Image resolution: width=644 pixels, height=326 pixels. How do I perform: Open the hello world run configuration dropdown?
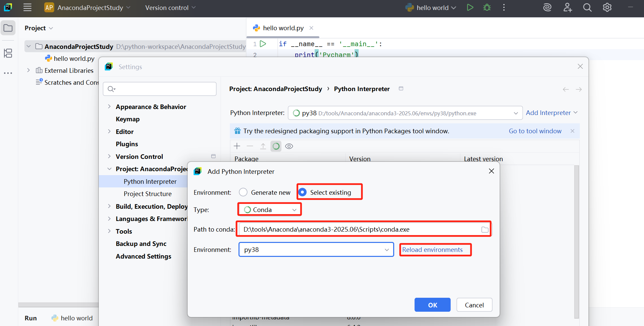pos(431,8)
